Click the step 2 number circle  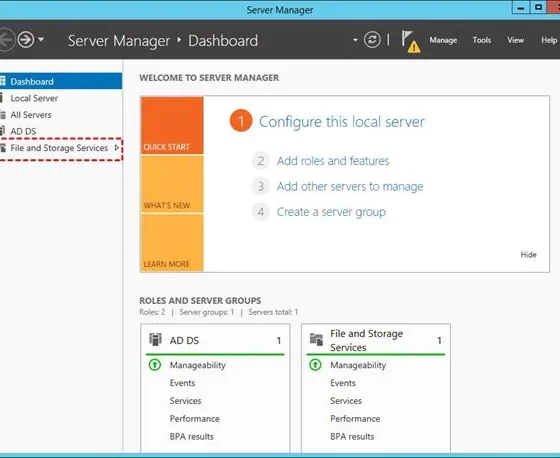tap(261, 161)
